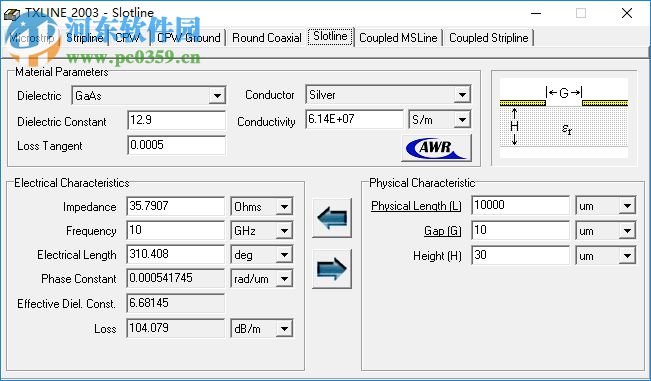Click the slotline cross-section diagram
651x381 pixels.
point(563,118)
